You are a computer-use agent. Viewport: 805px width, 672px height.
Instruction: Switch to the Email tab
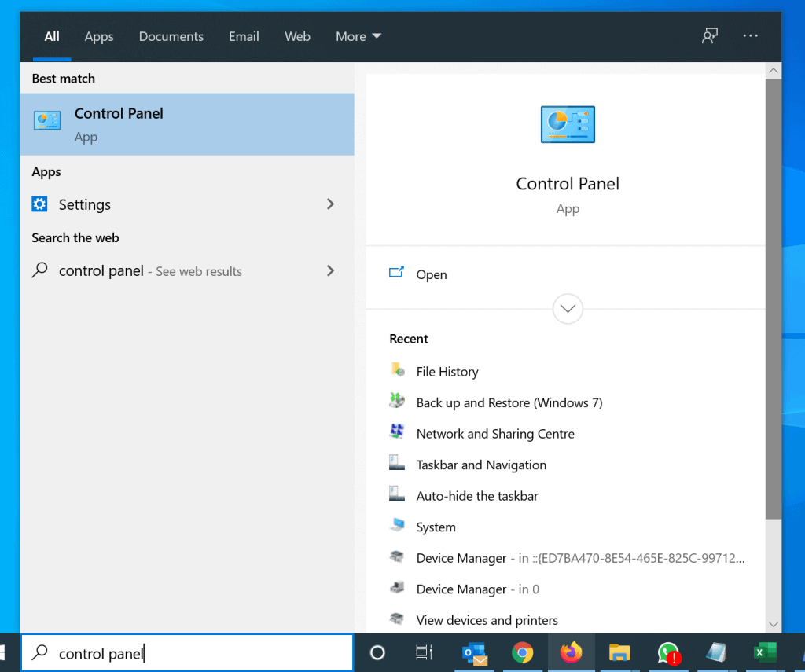pos(244,36)
